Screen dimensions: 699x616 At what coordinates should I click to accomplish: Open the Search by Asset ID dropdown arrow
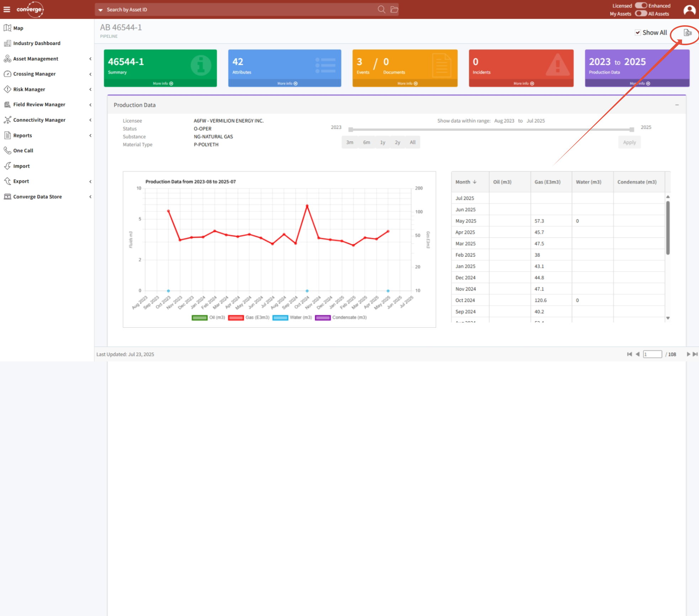tap(101, 10)
